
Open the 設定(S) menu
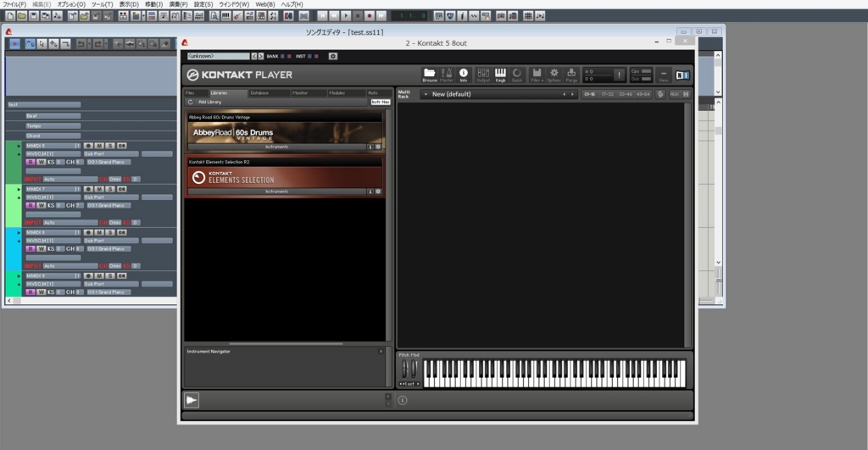pos(203,4)
